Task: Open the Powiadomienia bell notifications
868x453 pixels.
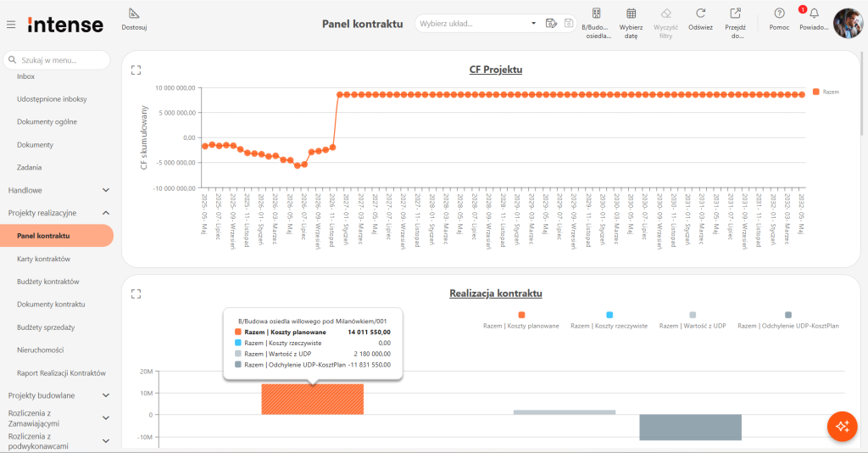Action: pyautogui.click(x=814, y=14)
